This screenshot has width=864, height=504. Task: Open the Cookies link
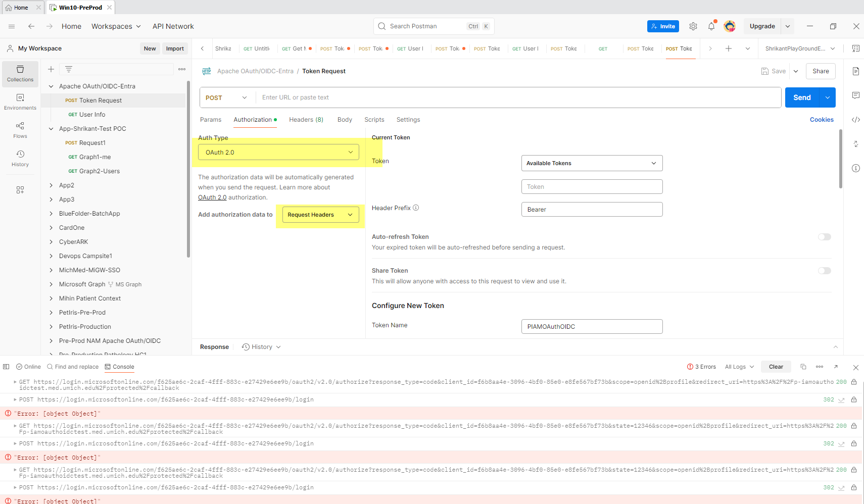[x=822, y=120]
